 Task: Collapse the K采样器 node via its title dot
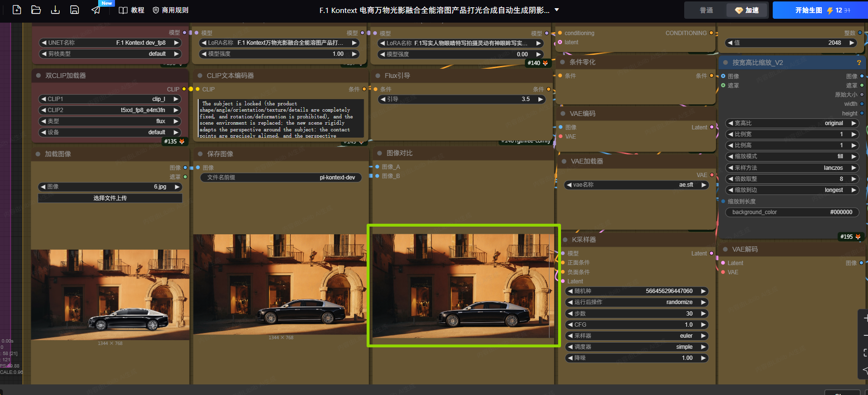565,240
